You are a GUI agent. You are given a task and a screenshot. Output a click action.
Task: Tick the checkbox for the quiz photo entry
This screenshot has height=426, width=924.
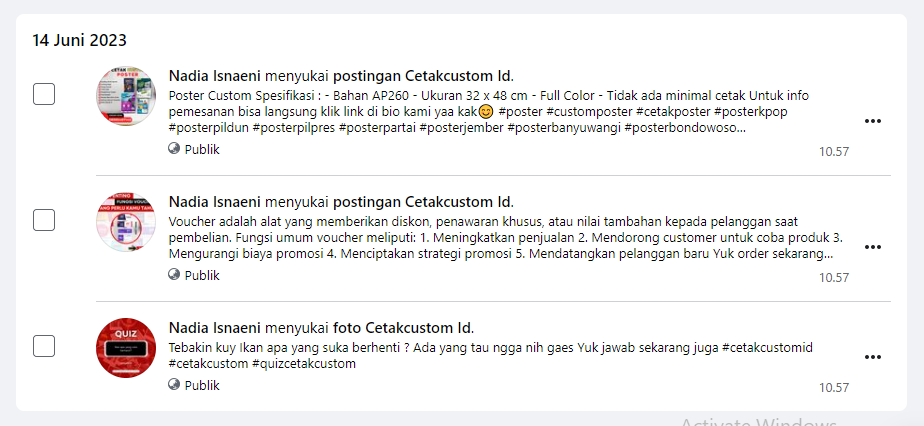(44, 346)
